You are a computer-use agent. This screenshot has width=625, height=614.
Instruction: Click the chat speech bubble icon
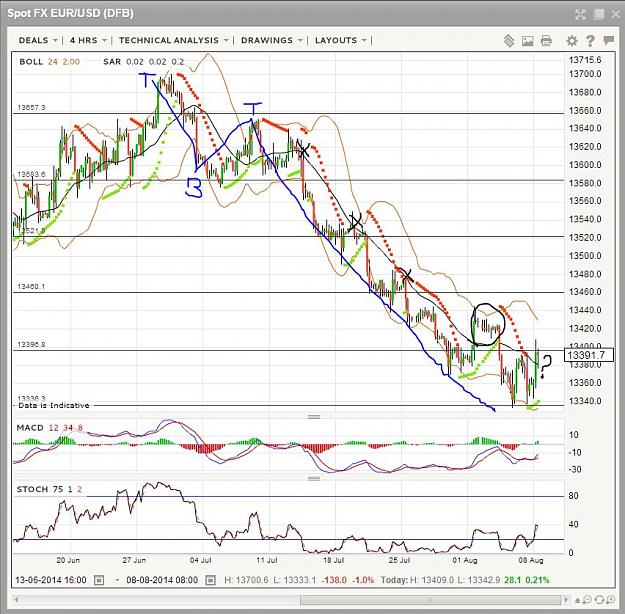coord(609,40)
